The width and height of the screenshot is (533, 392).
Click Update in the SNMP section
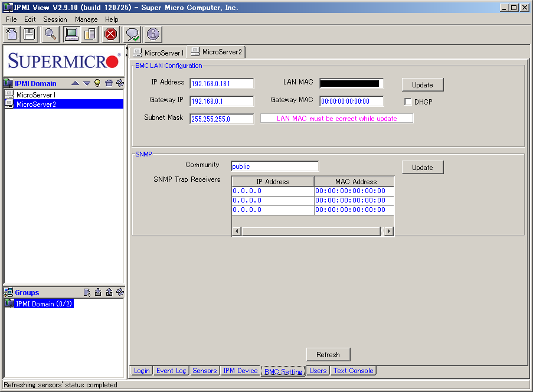pyautogui.click(x=423, y=168)
